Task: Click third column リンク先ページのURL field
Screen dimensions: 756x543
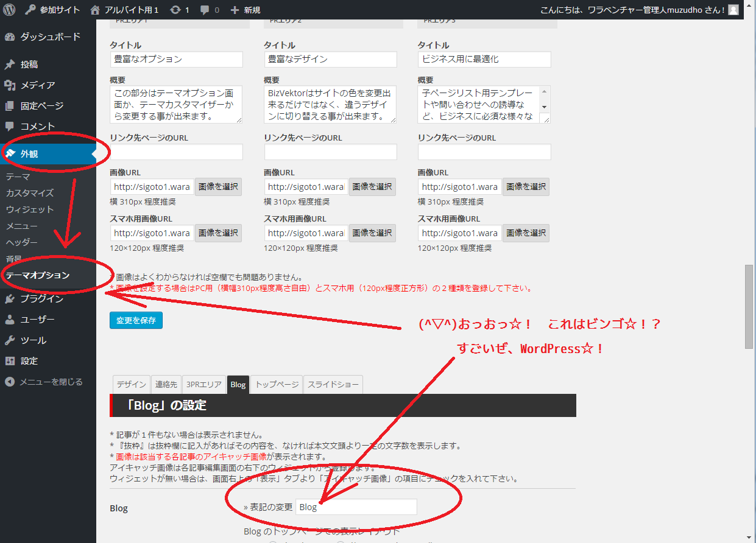Action: pyautogui.click(x=485, y=152)
